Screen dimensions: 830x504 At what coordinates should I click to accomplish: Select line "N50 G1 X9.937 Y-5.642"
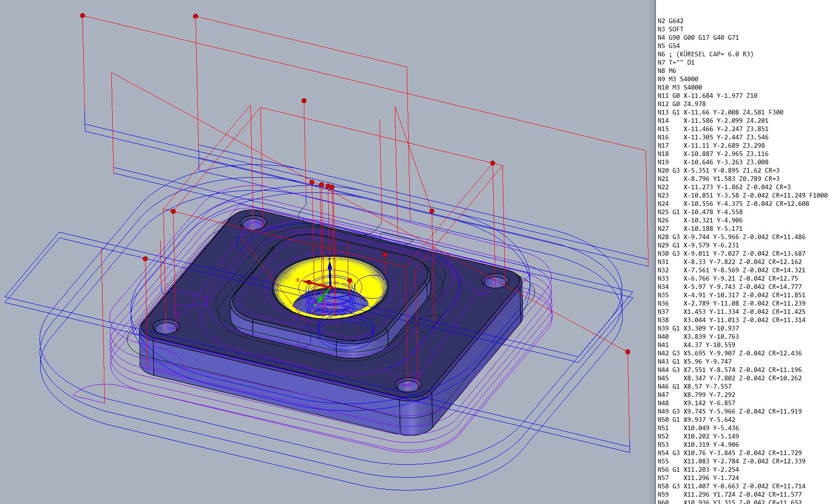point(697,420)
